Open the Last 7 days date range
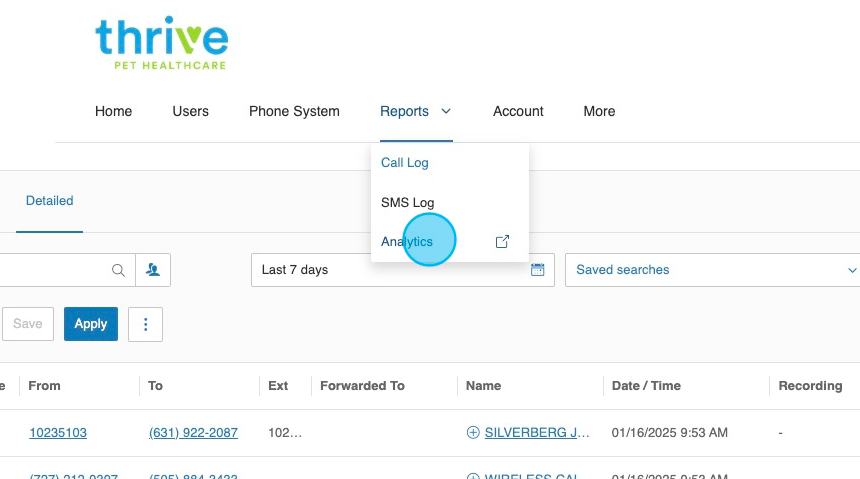Viewport: 860px width, 479px height. point(390,270)
